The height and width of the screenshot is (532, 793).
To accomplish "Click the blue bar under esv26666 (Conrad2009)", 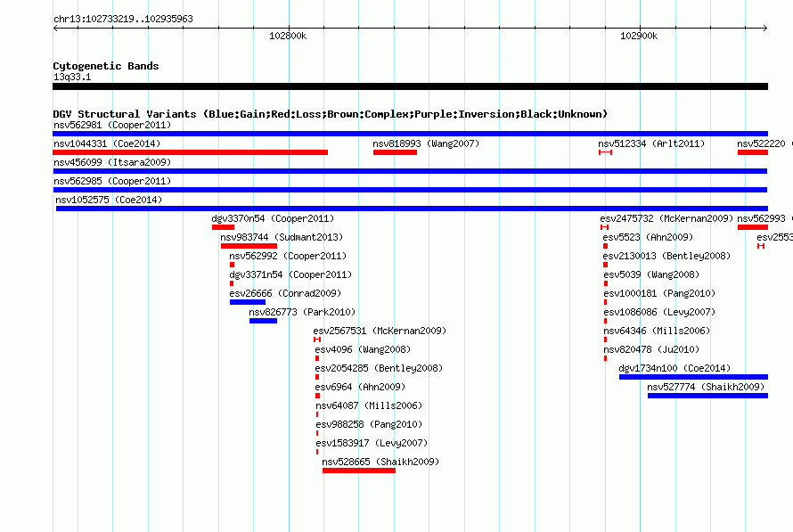I will [x=248, y=302].
